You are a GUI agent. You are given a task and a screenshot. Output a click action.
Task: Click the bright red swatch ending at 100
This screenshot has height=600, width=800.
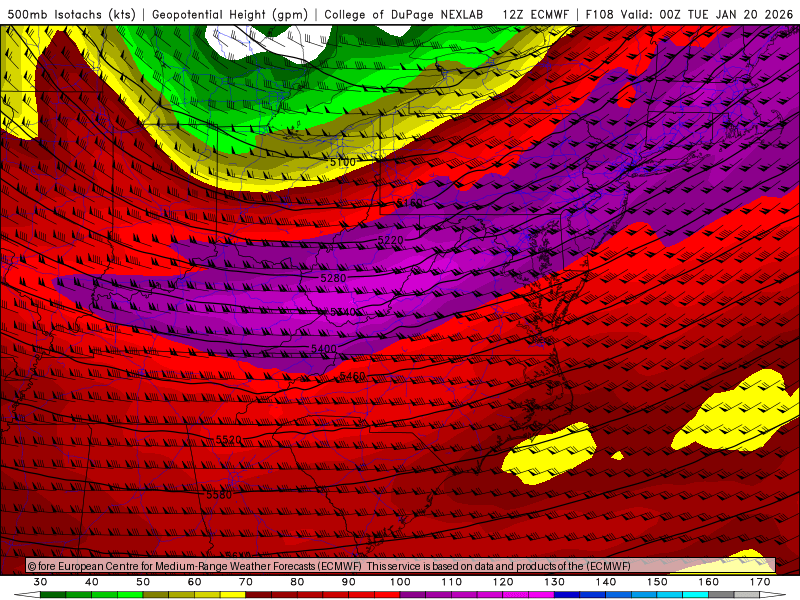click(x=387, y=594)
